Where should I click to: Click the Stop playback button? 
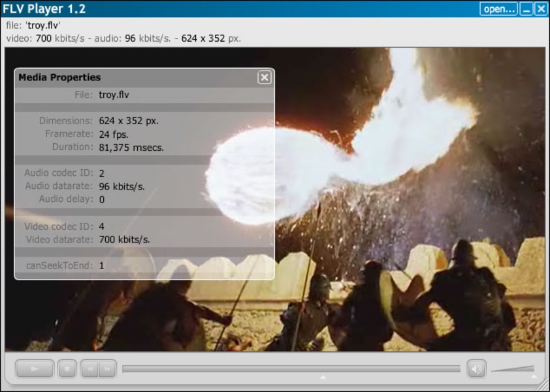pos(67,368)
